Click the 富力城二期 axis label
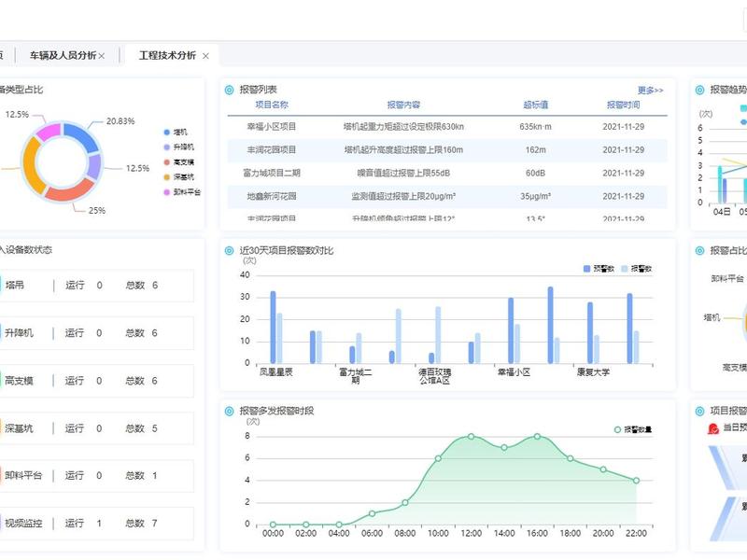 (356, 376)
